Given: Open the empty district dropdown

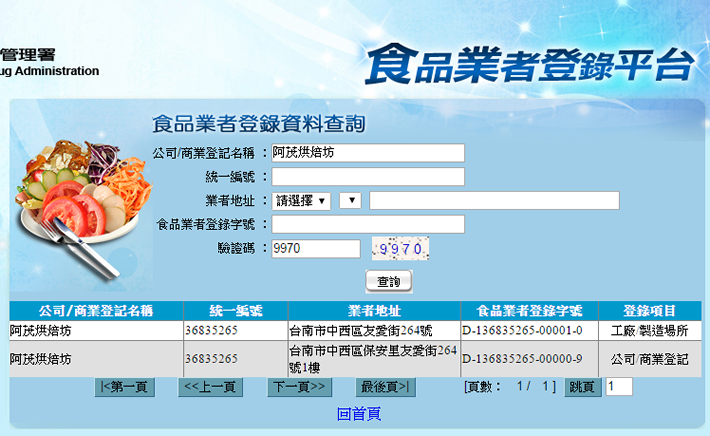Looking at the screenshot, I should (x=350, y=200).
